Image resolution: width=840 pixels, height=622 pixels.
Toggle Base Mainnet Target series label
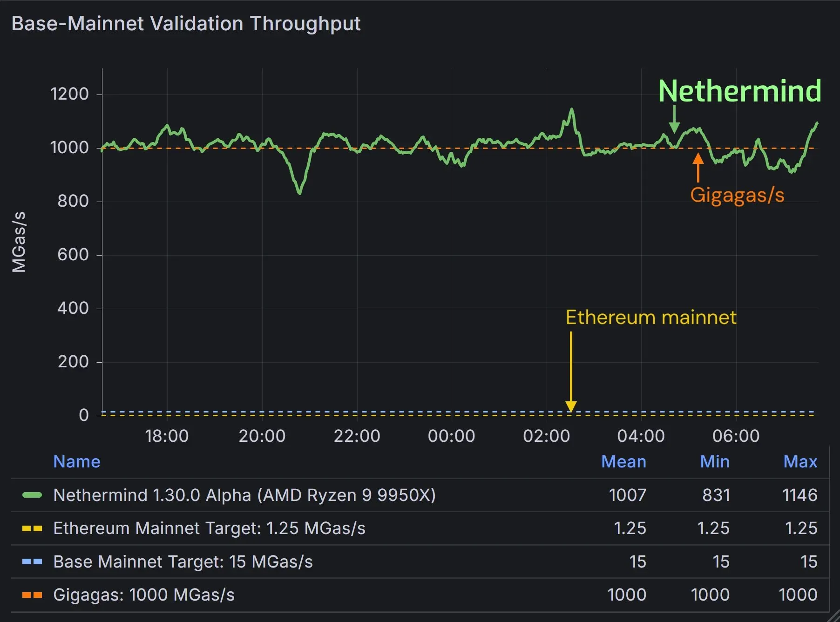pyautogui.click(x=183, y=562)
